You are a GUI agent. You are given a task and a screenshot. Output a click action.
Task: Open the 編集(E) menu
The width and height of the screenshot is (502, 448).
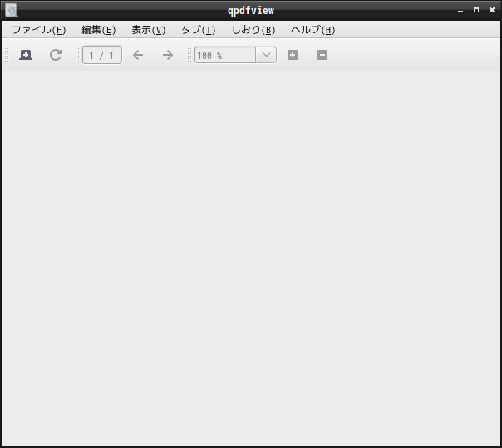click(99, 30)
